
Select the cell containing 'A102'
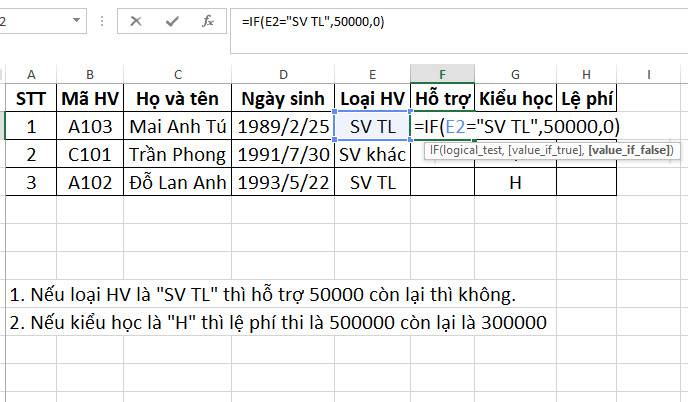tap(90, 182)
